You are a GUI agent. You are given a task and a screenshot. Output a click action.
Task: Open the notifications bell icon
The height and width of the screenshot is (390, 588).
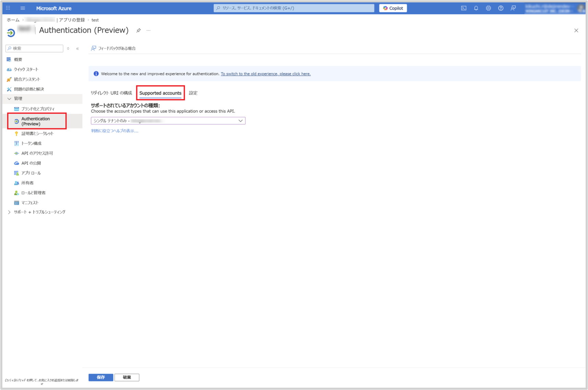pyautogui.click(x=476, y=8)
